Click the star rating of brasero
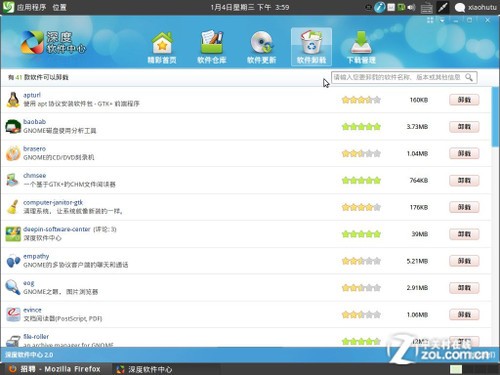This screenshot has width=500, height=375. [361, 153]
